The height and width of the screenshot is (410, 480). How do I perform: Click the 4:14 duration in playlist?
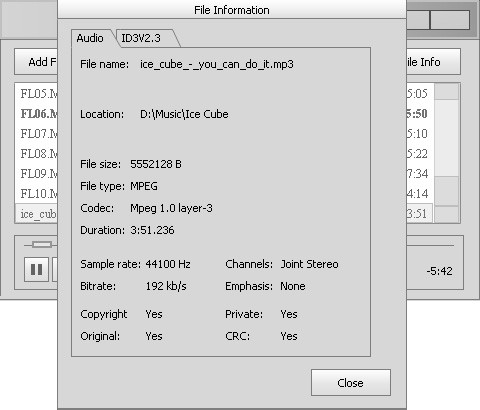pos(417,194)
